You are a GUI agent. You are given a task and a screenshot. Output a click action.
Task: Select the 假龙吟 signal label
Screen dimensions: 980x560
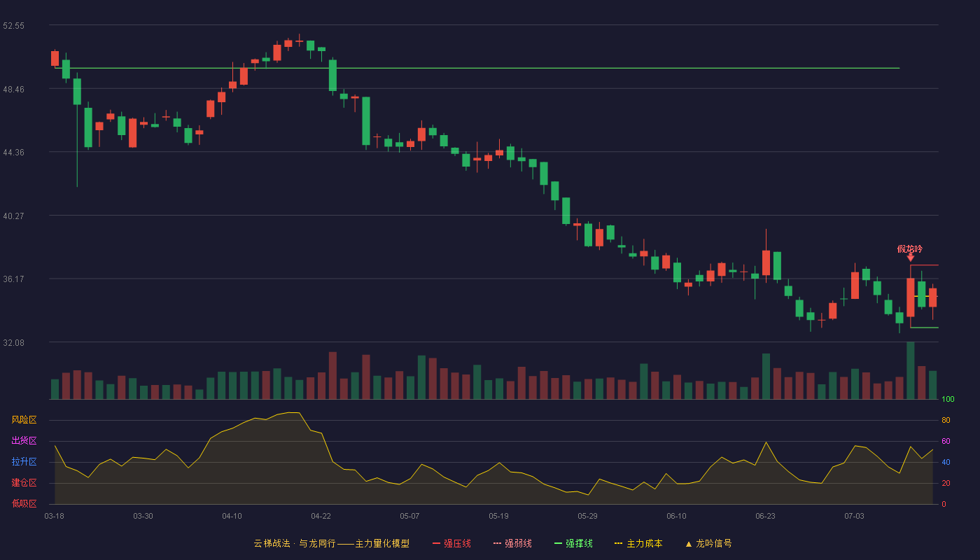[910, 248]
